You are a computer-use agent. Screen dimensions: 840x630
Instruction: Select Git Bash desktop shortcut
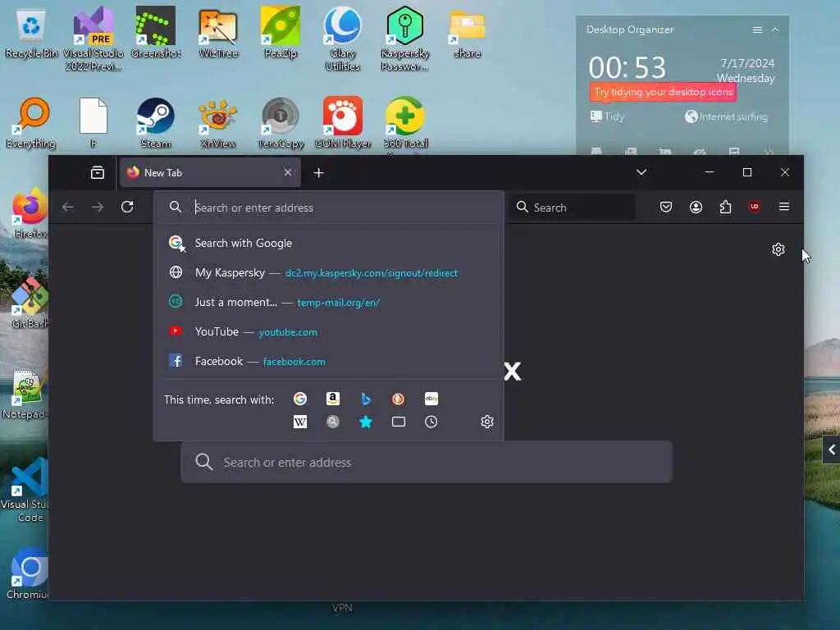30,303
